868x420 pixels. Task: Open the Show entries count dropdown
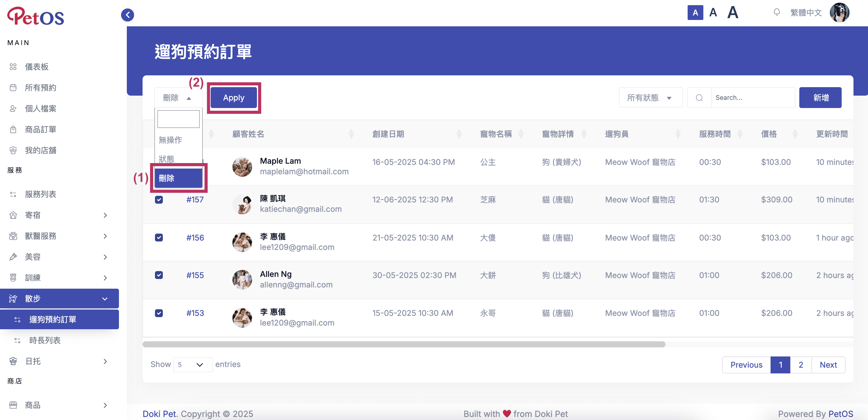pyautogui.click(x=193, y=365)
